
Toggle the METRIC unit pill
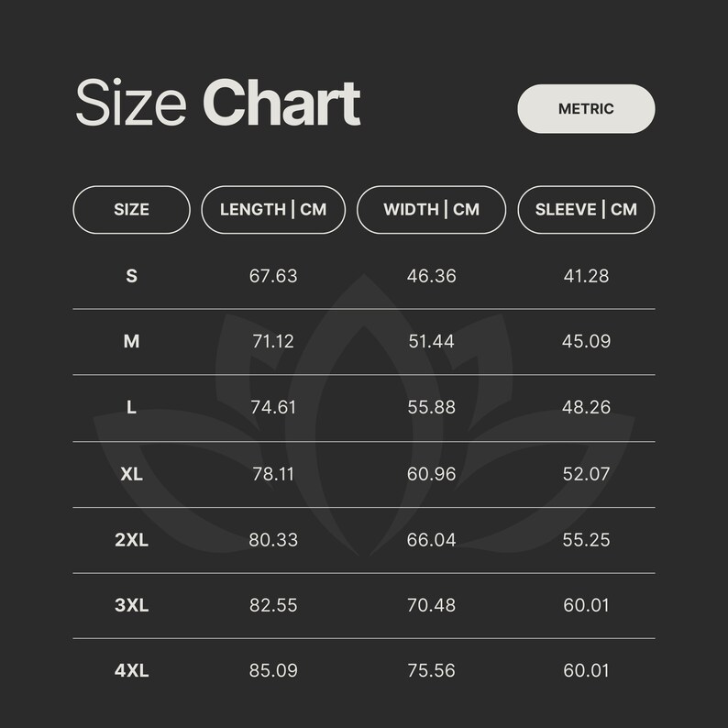tap(586, 108)
